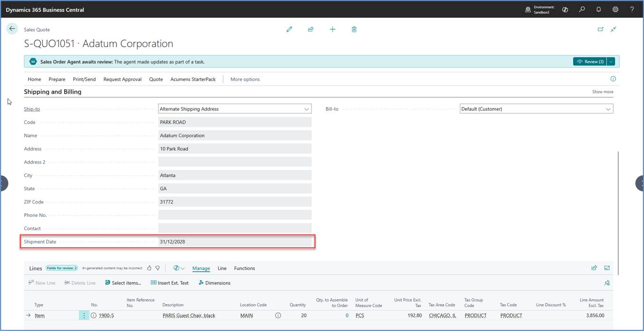Collapse the page with the shrink arrows icon
644x331 pixels.
tap(614, 29)
